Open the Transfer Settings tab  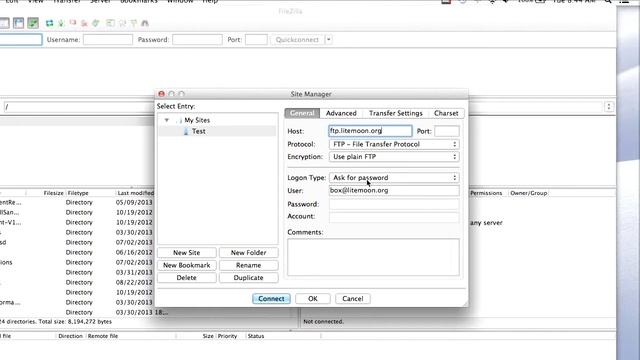(396, 113)
